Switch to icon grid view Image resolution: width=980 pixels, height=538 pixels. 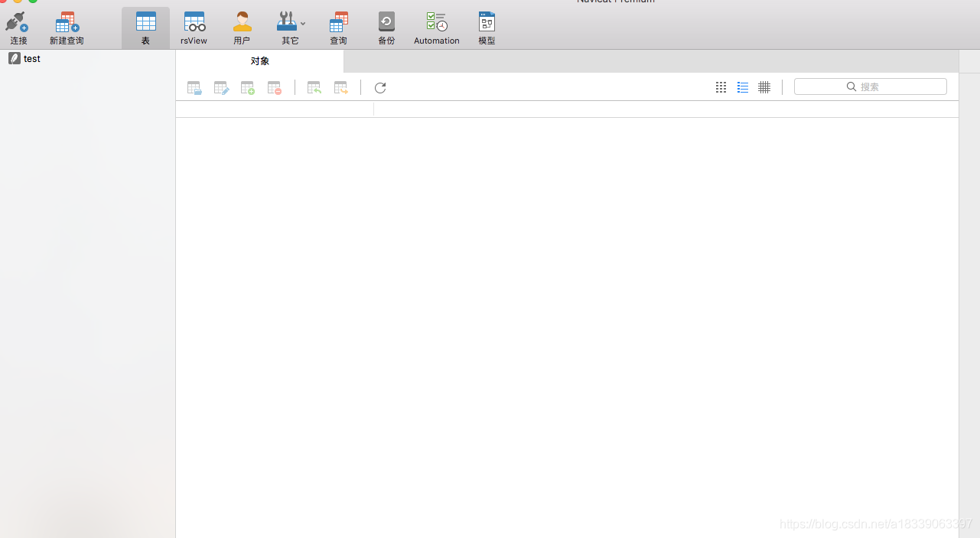coord(721,87)
